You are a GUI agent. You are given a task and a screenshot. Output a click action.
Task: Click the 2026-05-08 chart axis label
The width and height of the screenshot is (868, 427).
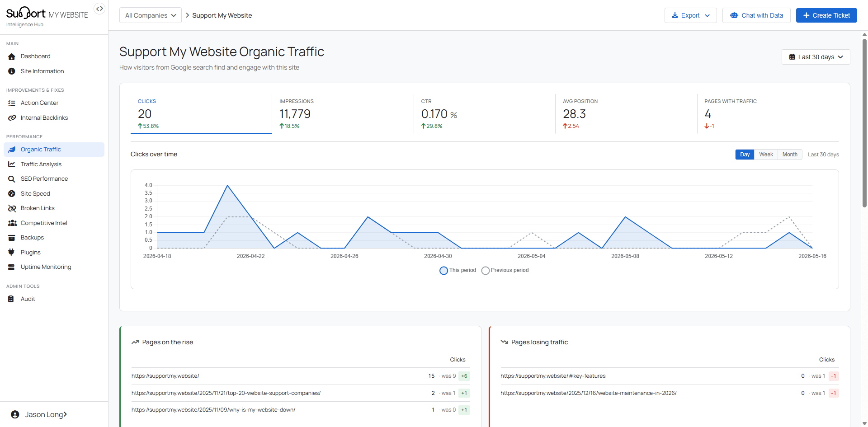[625, 256]
